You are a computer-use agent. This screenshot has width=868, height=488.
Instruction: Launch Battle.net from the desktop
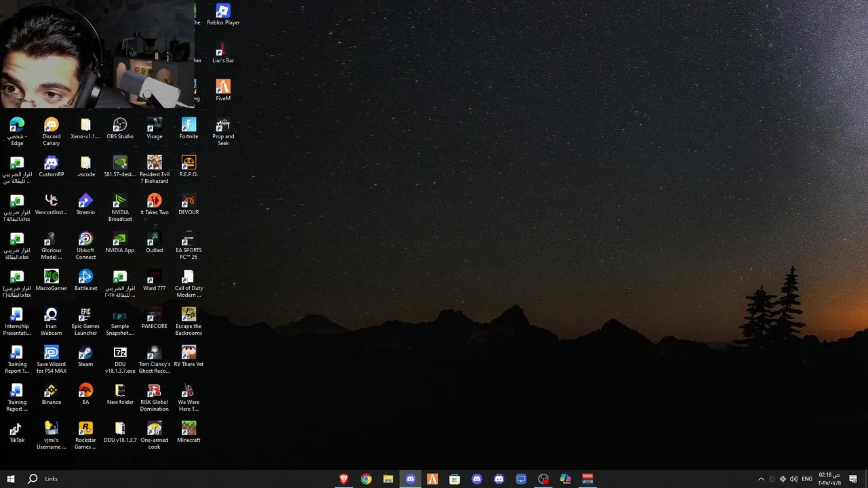85,281
